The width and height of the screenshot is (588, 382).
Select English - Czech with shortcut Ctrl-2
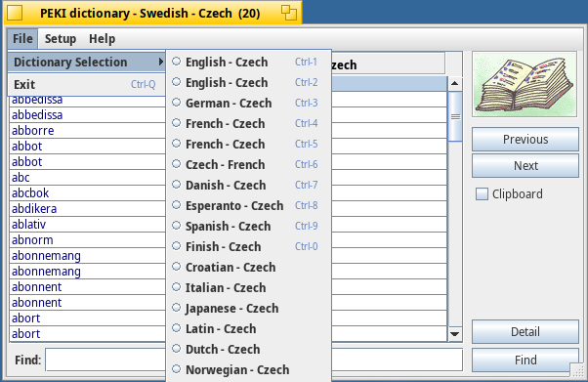pyautogui.click(x=249, y=82)
